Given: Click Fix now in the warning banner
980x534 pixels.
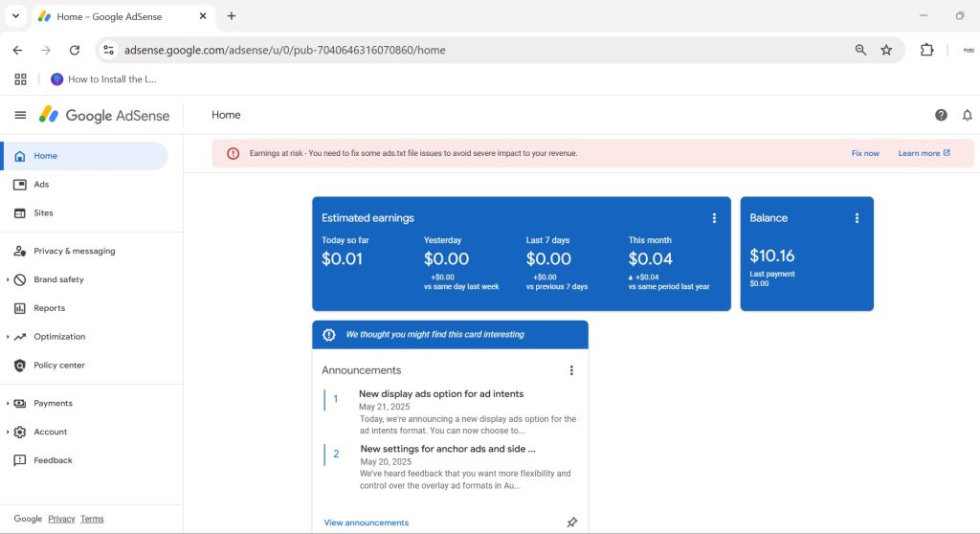Looking at the screenshot, I should coord(865,153).
